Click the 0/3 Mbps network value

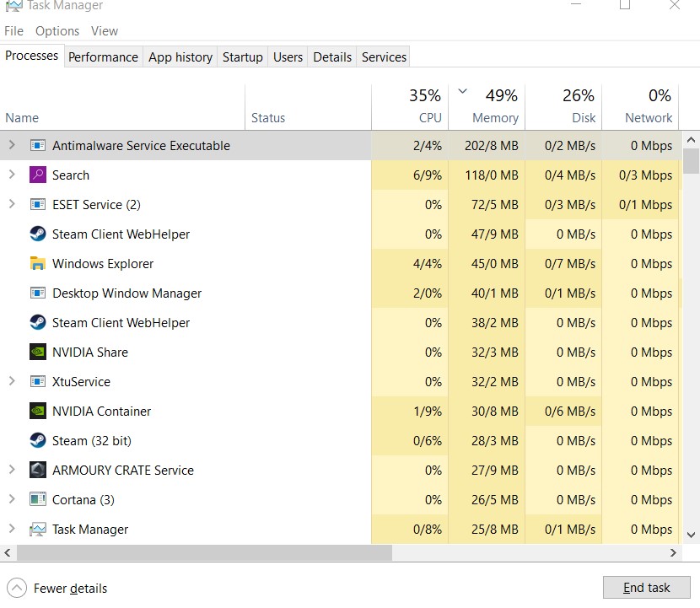pos(645,175)
